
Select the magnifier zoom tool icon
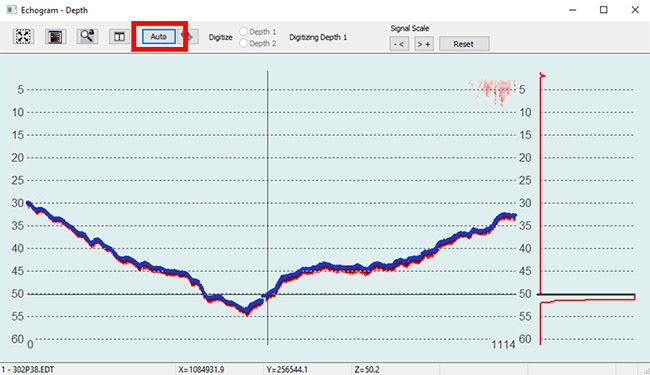coord(87,36)
